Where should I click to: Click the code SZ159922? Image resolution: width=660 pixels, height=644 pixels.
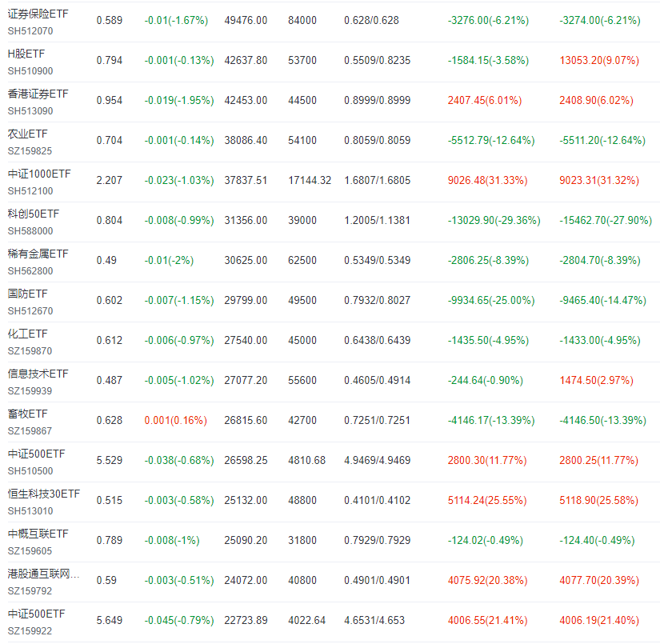click(x=30, y=631)
